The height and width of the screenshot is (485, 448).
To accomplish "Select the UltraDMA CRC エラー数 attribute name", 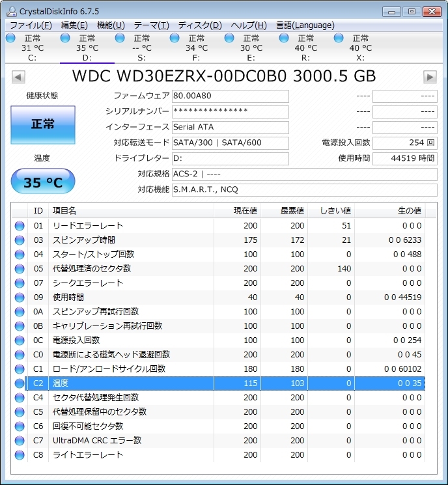I will click(x=97, y=441).
